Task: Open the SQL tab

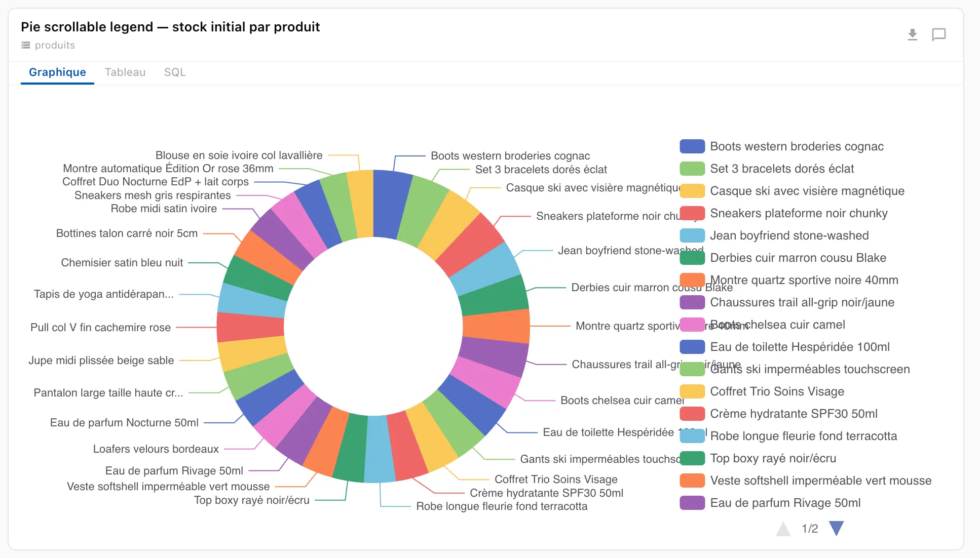Action: pos(175,72)
